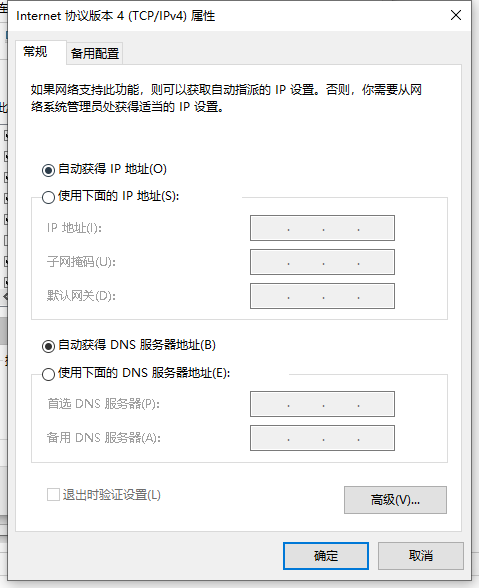
Task: Click the 默认网关 address field
Action: pos(322,296)
